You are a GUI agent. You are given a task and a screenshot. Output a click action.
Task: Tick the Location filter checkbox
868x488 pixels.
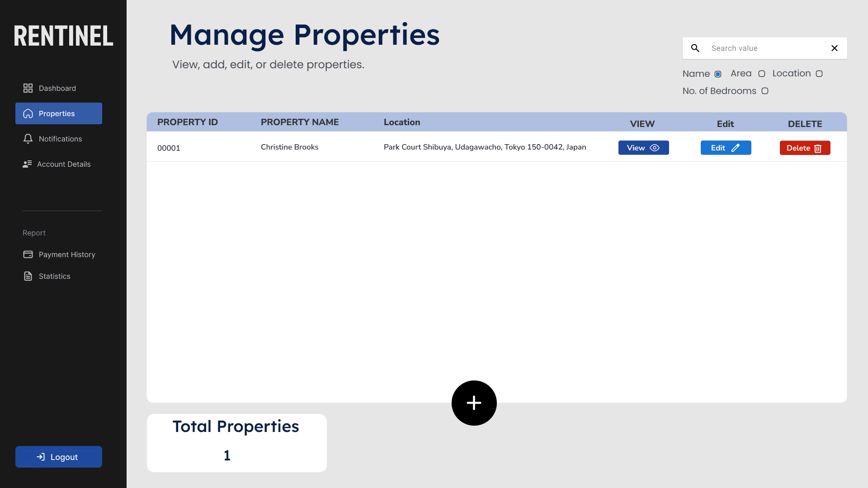(819, 74)
